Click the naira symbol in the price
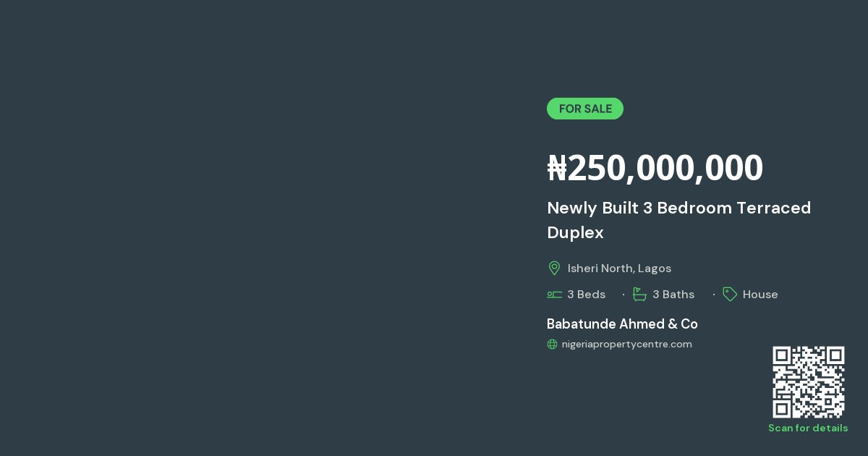 pos(557,168)
